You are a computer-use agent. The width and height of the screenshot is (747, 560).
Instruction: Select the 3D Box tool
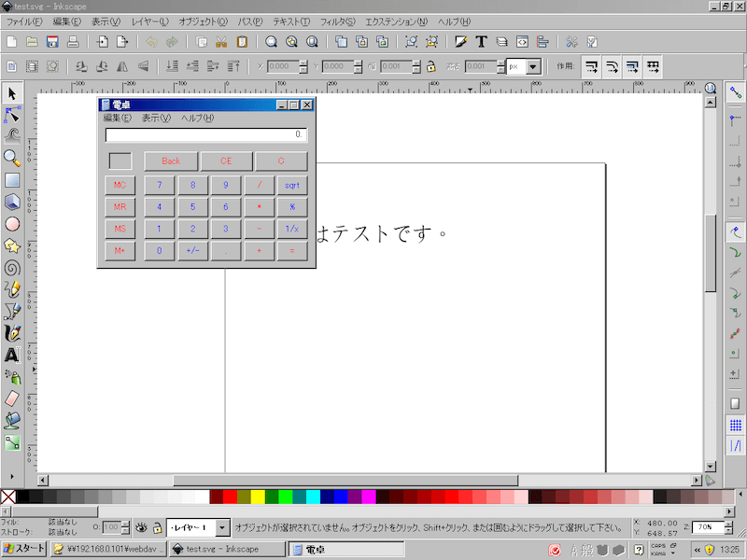12,202
